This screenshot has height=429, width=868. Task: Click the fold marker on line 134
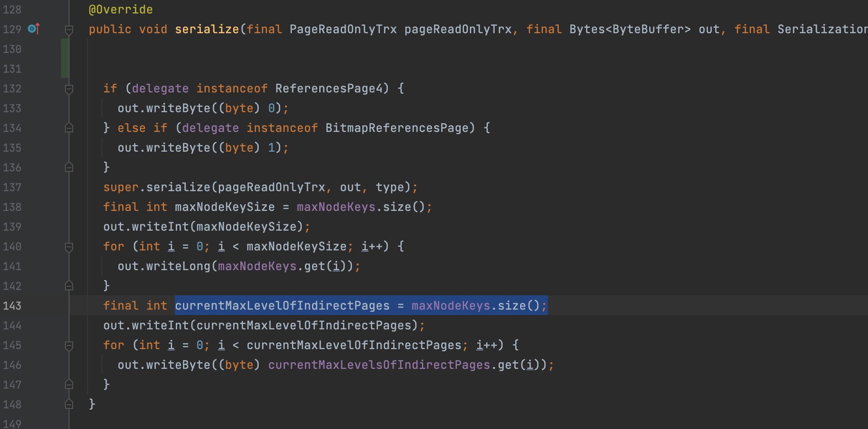pyautogui.click(x=69, y=128)
